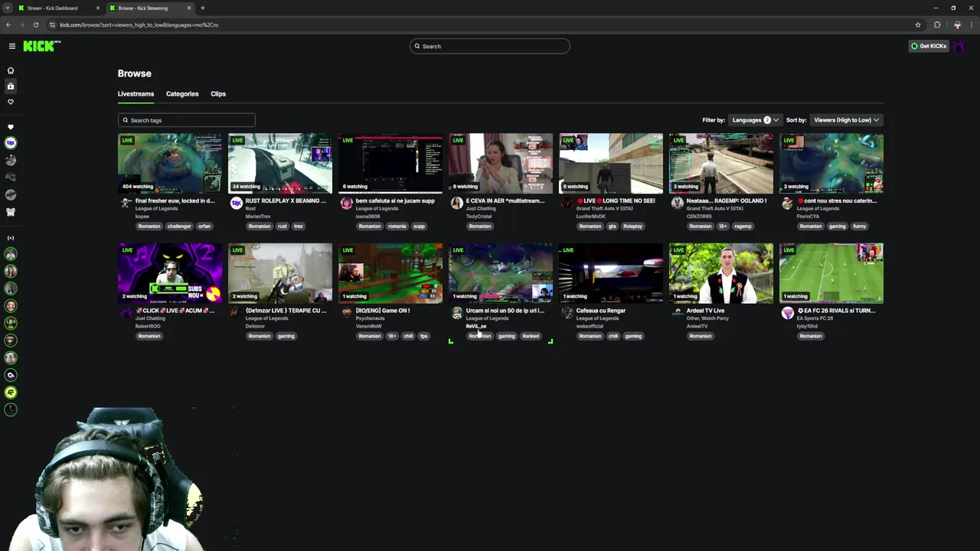Go back in browser history

coord(8,24)
